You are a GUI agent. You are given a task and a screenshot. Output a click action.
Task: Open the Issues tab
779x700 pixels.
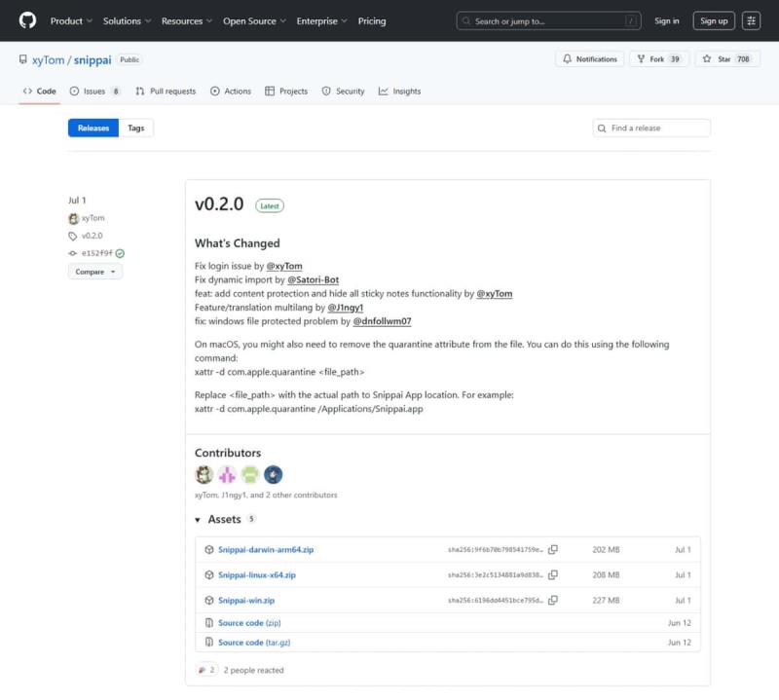click(x=94, y=92)
